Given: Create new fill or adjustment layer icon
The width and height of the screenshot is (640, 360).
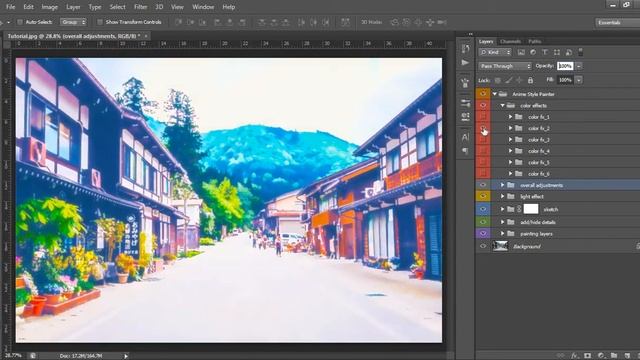Looking at the screenshot, I should pos(601,356).
